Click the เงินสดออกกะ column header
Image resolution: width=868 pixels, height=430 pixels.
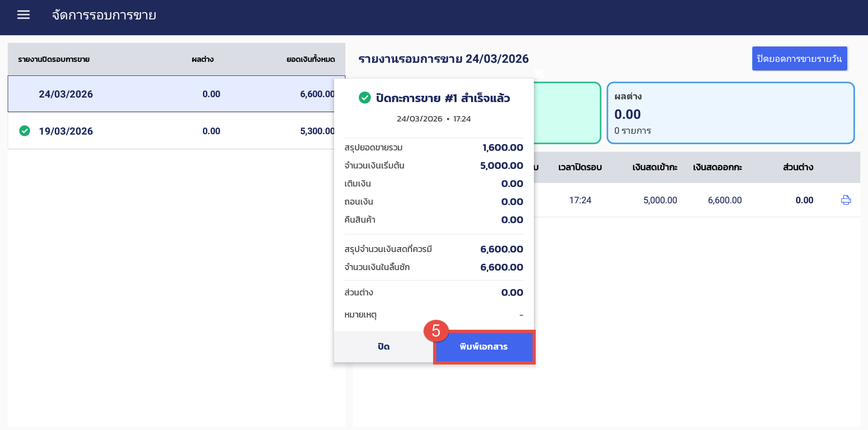pos(717,167)
